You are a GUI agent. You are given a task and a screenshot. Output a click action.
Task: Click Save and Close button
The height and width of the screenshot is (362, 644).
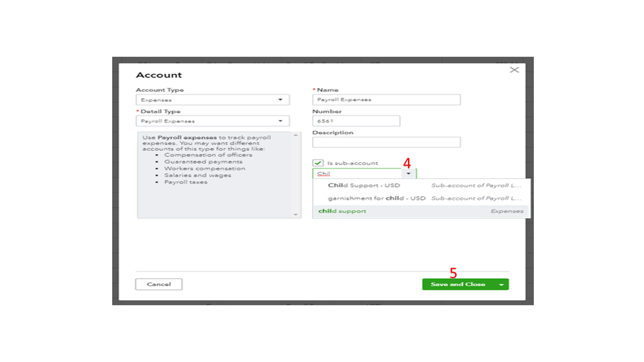(x=458, y=285)
